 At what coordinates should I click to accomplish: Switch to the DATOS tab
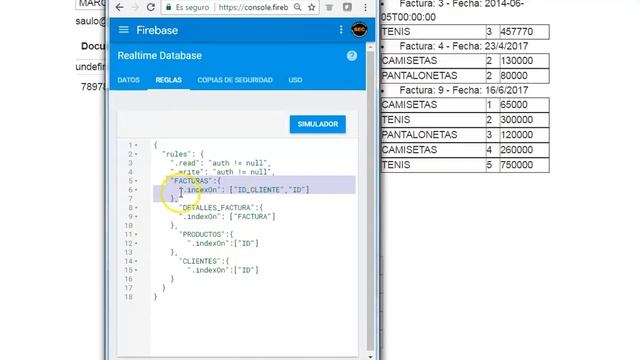[129, 80]
